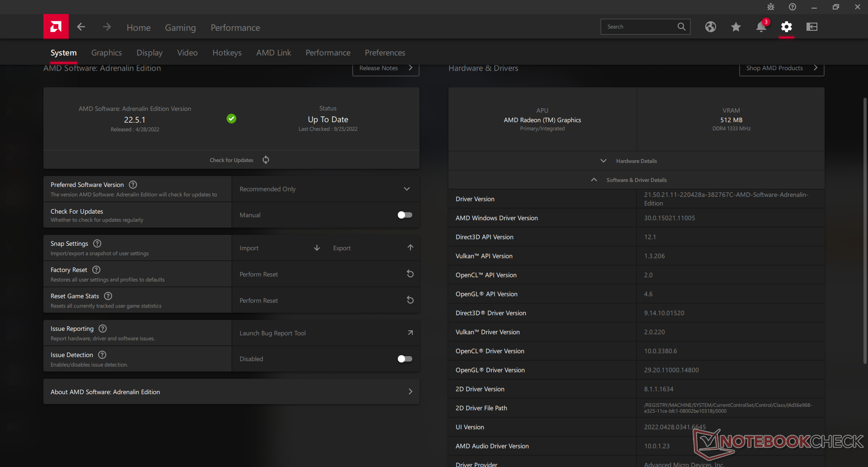Click the refresh icon beside Check for Updates
The height and width of the screenshot is (467, 868).
point(266,160)
